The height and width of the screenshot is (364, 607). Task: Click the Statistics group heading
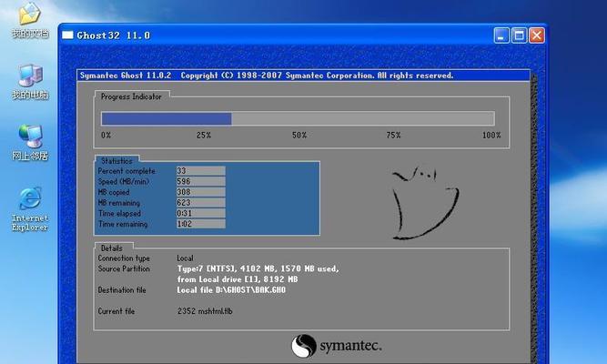[x=116, y=161]
